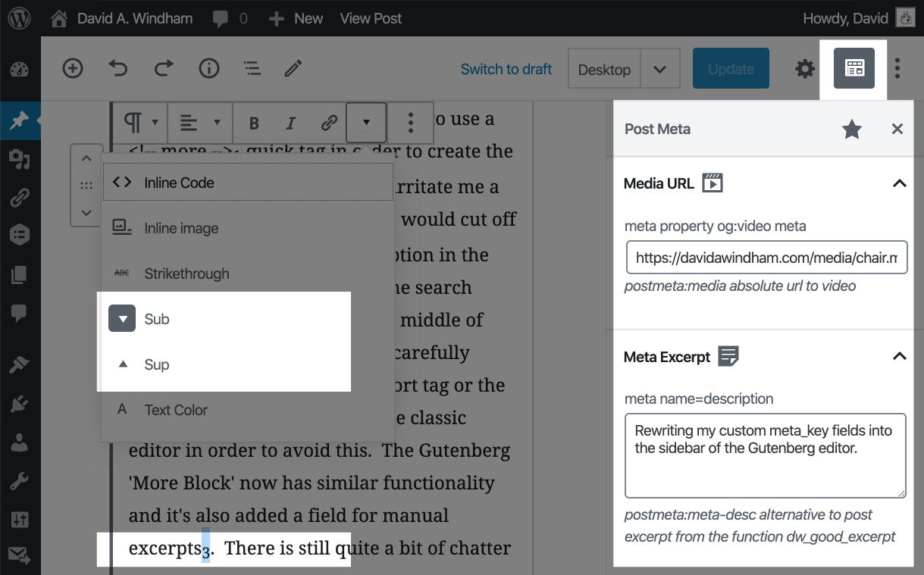The width and height of the screenshot is (924, 575).
Task: Select Inline Code menu item
Action: [248, 183]
